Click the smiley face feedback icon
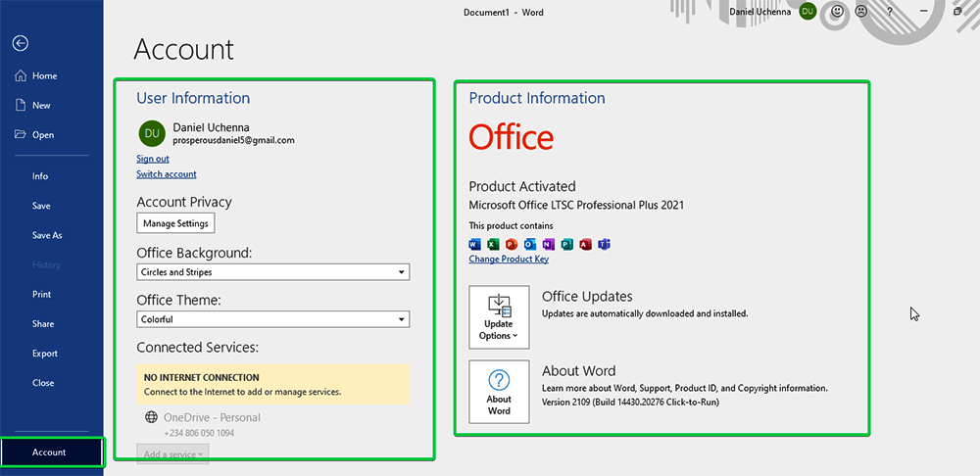Screen dimensions: 980x476 coord(837,12)
